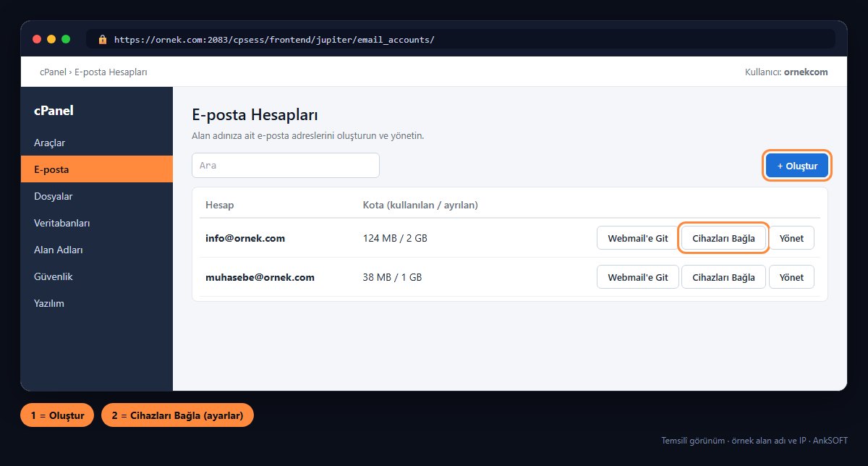Select the info@ornek.com account name
Screen dimensions: 868x466
click(x=245, y=238)
